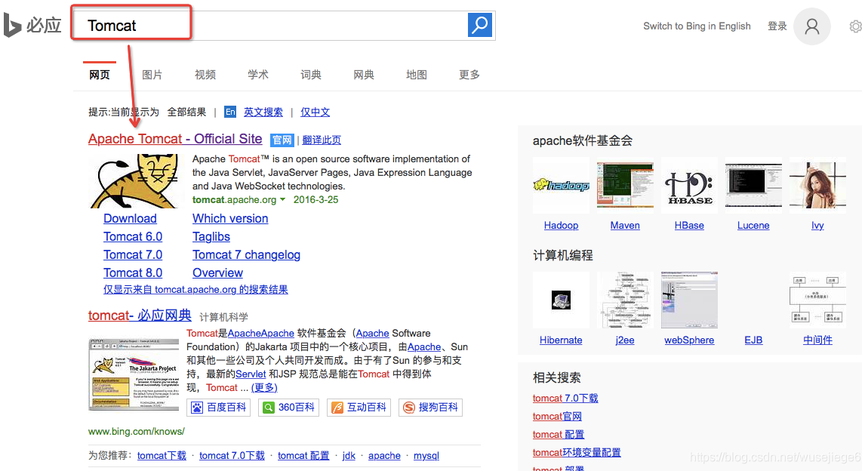Open the Tomcat 8.0 sublink
The width and height of the screenshot is (868, 471).
(x=133, y=272)
